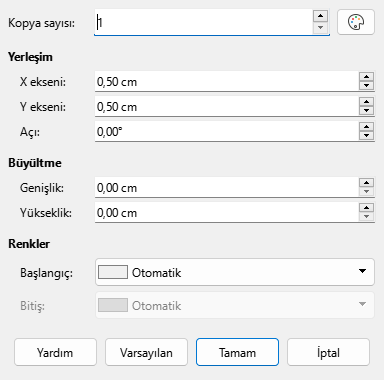This screenshot has height=380, width=384.
Task: Decrease Y ekseni value with down arrow
Action: tap(366, 111)
